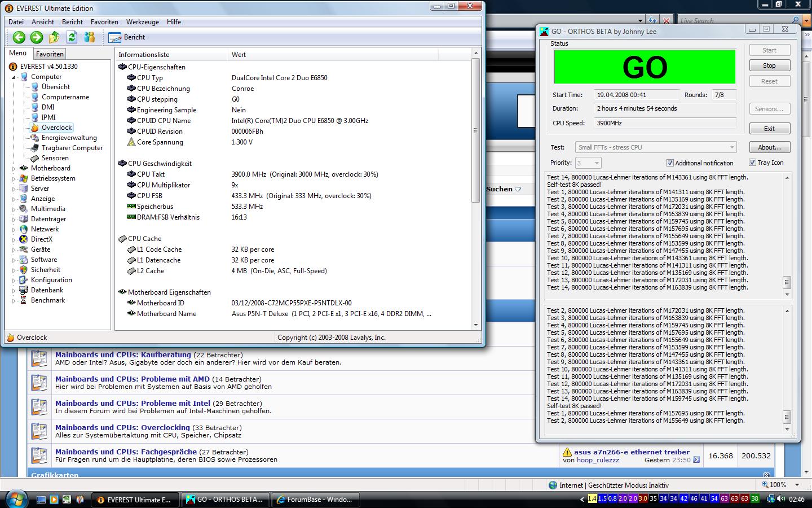
Task: Refresh the EVEREST page with the refresh icon
Action: coord(72,37)
